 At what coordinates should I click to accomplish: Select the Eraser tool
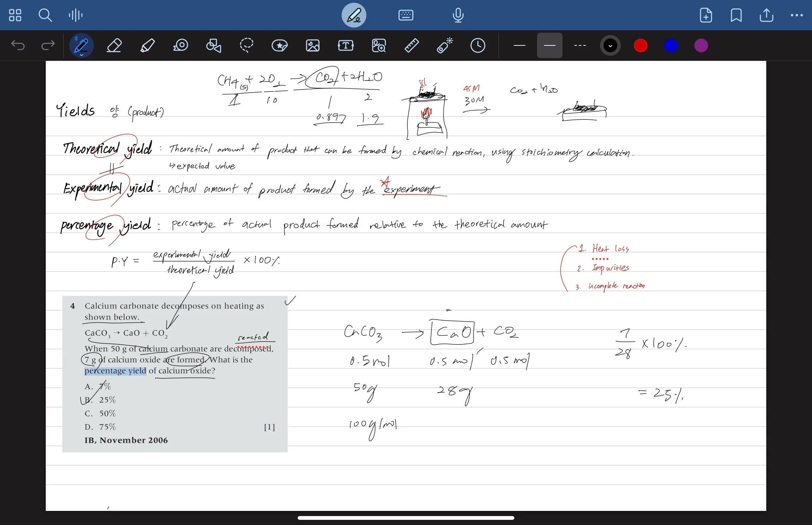pyautogui.click(x=114, y=45)
